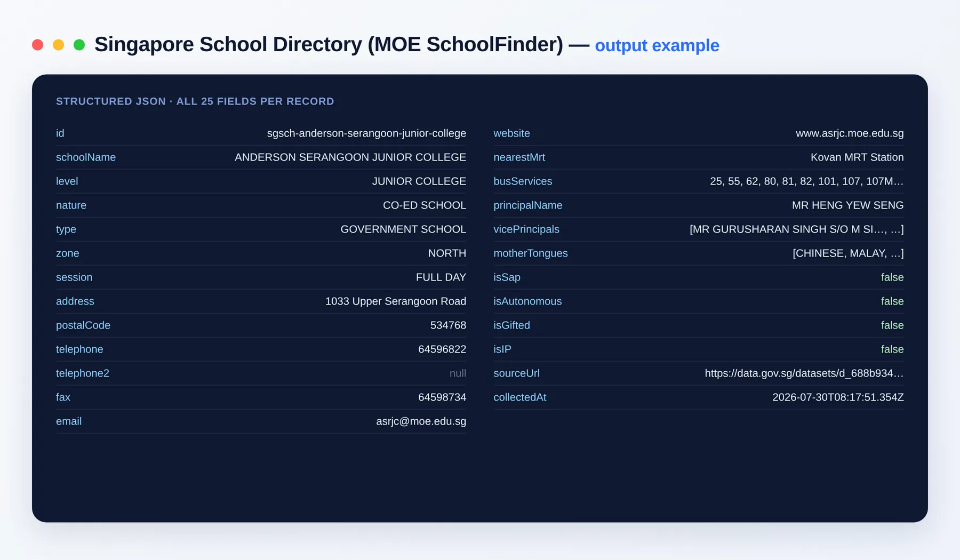Click session value 'FULL DAY'

(x=441, y=277)
